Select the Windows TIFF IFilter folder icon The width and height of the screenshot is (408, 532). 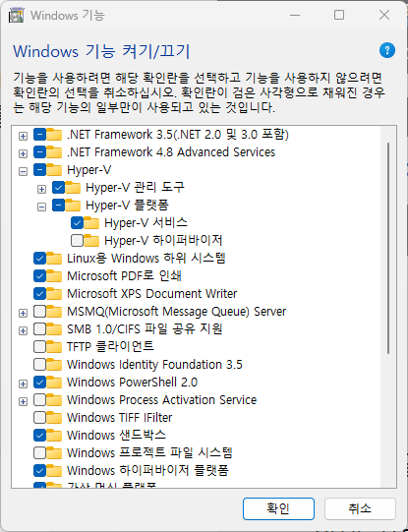coord(54,417)
